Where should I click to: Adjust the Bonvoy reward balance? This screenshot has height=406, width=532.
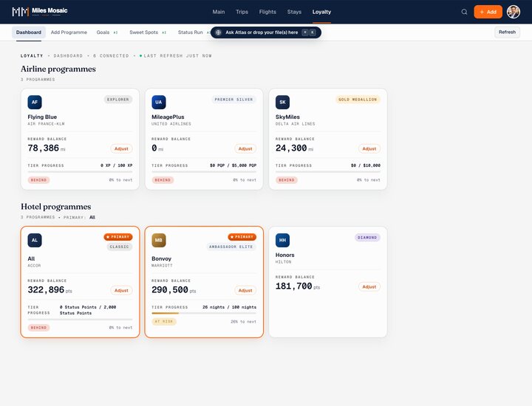245,290
